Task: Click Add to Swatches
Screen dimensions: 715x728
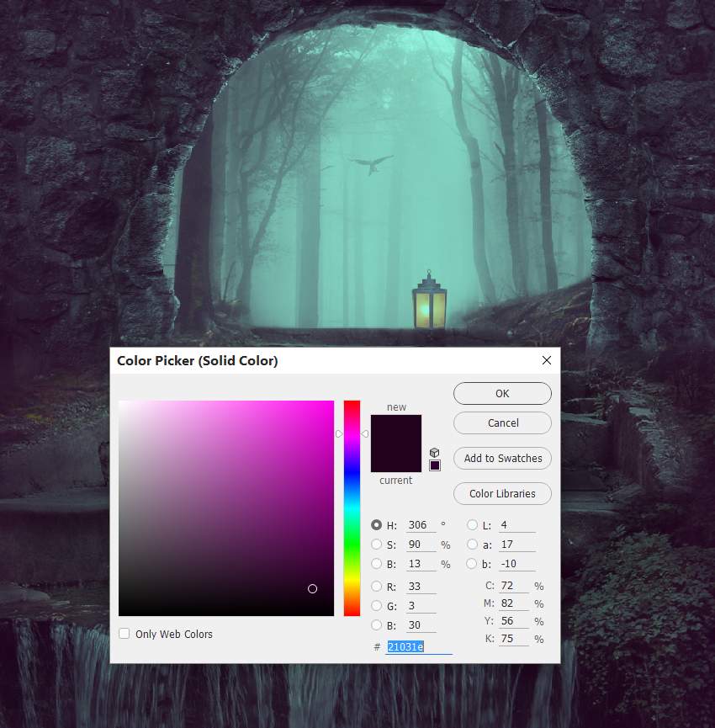Action: (502, 458)
